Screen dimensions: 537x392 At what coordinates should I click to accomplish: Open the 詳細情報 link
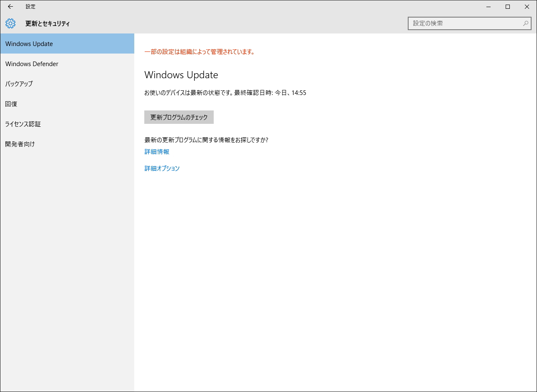[x=157, y=152]
